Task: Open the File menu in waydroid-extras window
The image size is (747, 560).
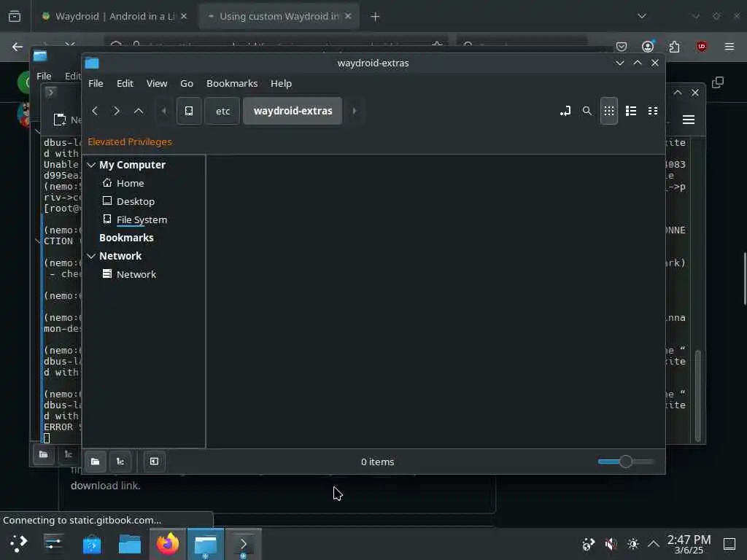Action: 96,83
